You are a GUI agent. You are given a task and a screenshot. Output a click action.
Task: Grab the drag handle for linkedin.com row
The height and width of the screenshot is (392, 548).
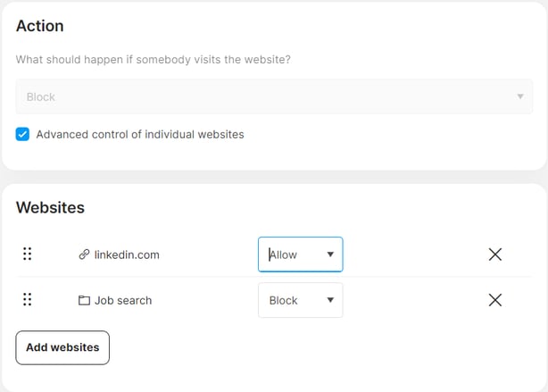(27, 254)
